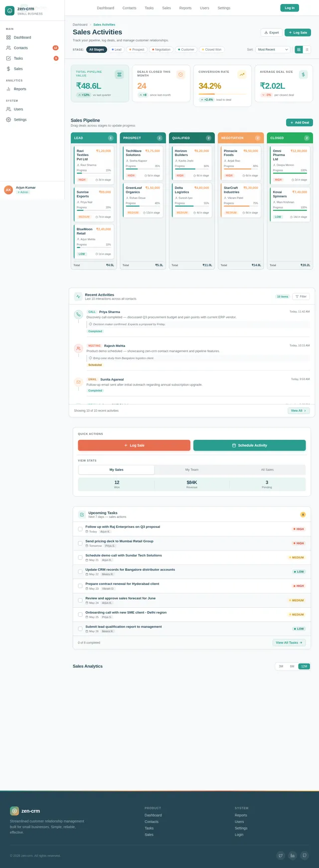This screenshot has height=868, width=319.
Task: Check off Onboarding call with new SME client
Action: pyautogui.click(x=80, y=614)
